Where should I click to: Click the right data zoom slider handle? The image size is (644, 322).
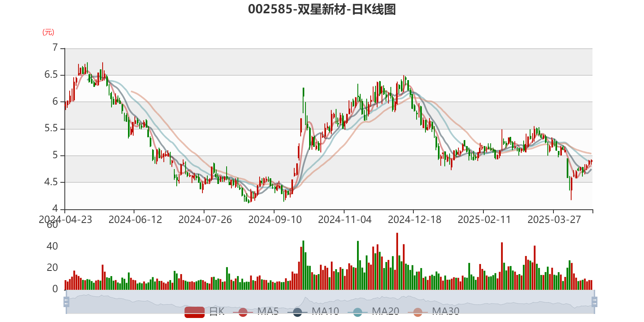[x=594, y=302]
